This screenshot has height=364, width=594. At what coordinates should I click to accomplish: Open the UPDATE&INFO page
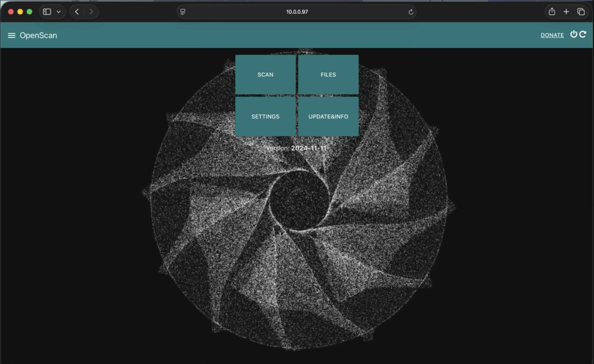(328, 117)
